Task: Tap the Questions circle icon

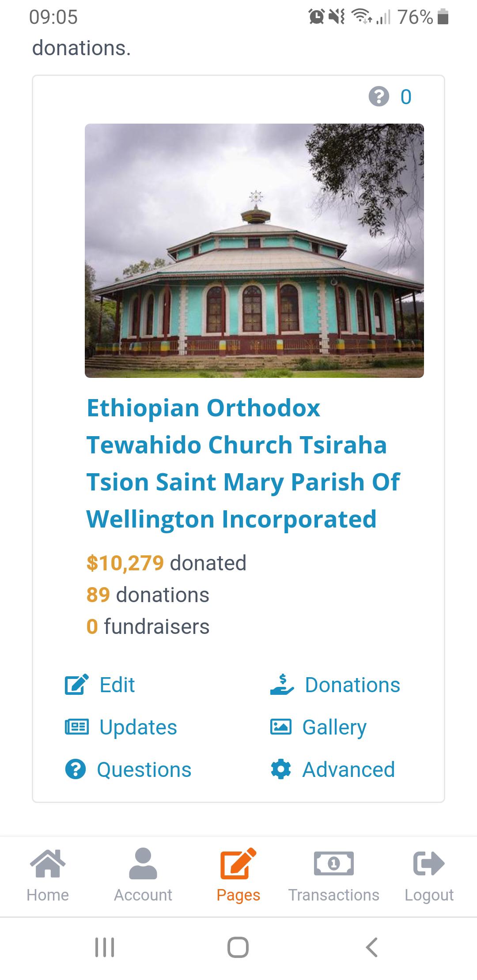Action: [76, 769]
